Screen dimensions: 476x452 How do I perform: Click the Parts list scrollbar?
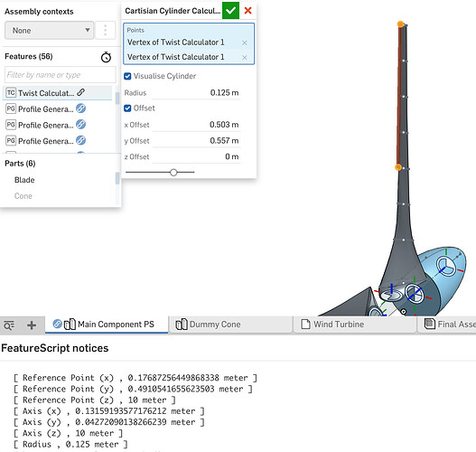117,178
